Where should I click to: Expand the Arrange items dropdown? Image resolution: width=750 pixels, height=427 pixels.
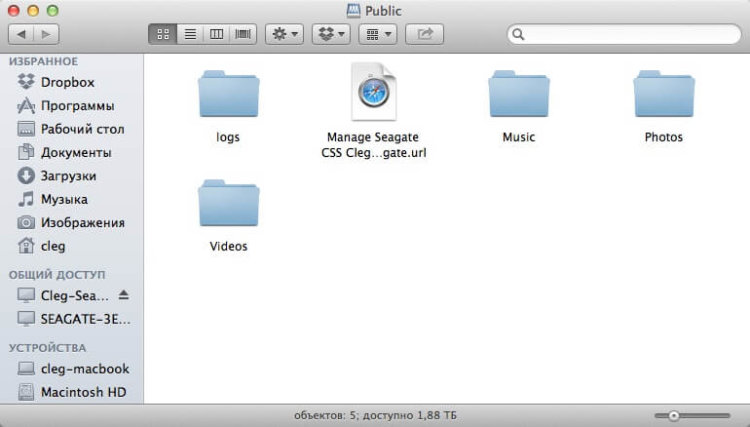[x=377, y=34]
